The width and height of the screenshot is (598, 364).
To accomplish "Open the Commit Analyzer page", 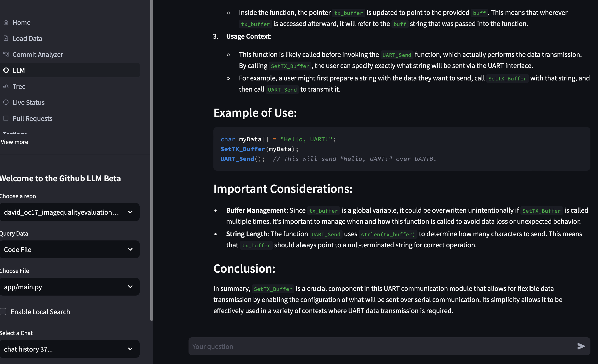I will point(38,54).
